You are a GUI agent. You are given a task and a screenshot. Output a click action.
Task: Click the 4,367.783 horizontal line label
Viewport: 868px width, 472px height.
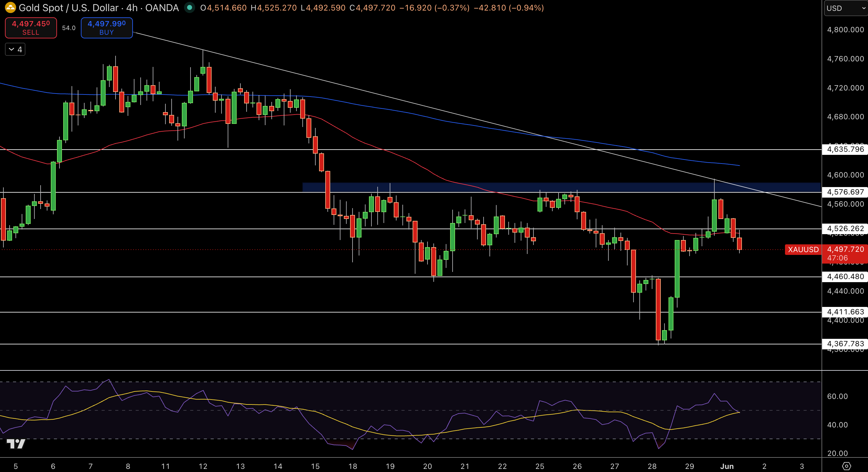[845, 344]
